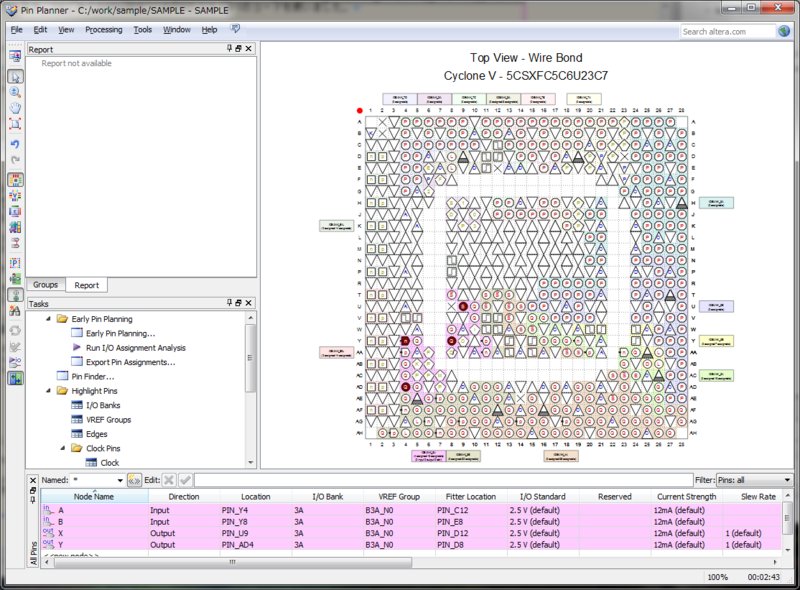Viewport: 800px width, 590px height.
Task: Click the cyan bank label beside row H
Action: (x=716, y=203)
